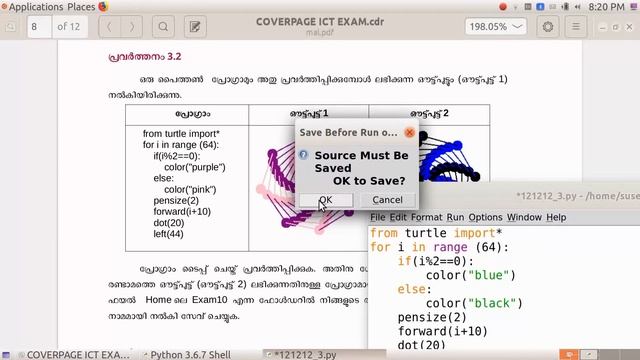Close the Save Before Run dialog

click(409, 132)
